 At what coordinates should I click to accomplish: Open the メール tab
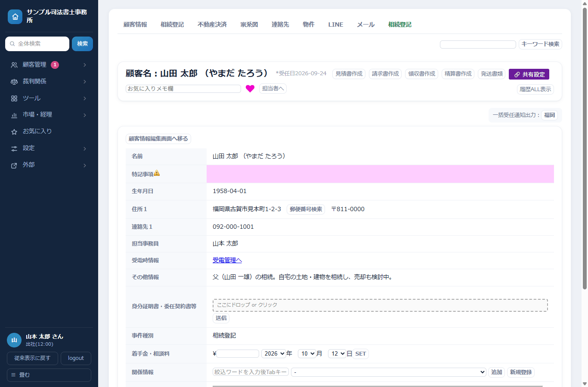(x=365, y=25)
